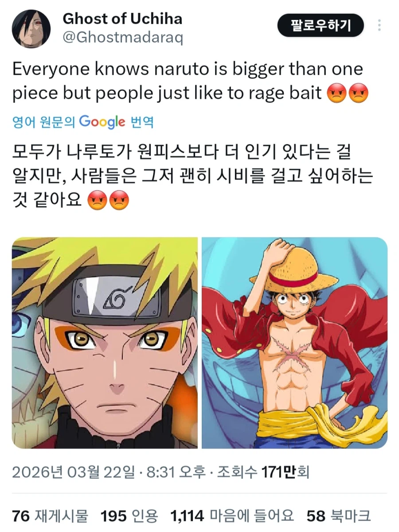Click the 영어 원문의 Google 번역 translation link
Viewport: 399px width, 532px height.
point(83,122)
